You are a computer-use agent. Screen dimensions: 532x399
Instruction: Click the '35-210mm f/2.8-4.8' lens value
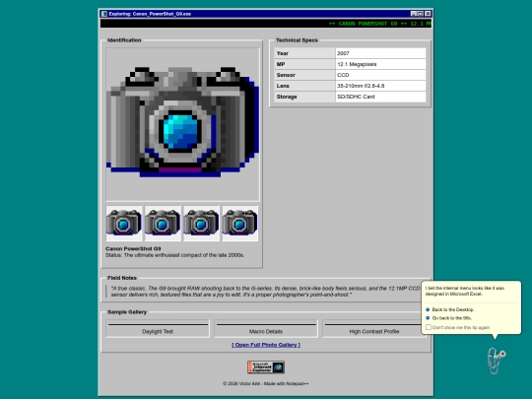point(380,86)
